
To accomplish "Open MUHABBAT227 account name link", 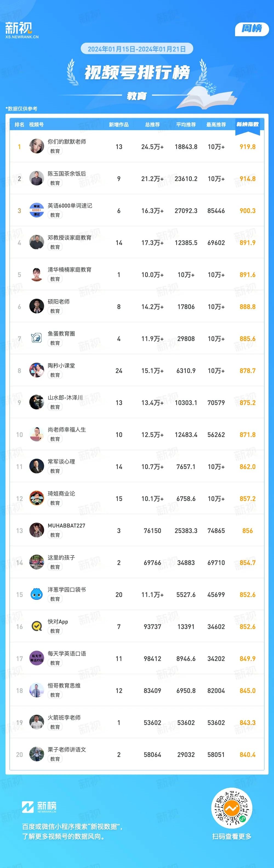I will point(67,526).
